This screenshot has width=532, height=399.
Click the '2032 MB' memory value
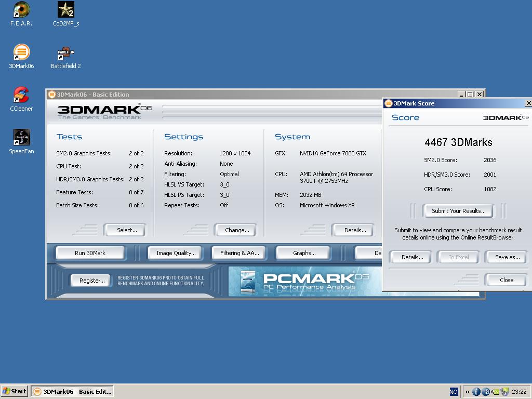pyautogui.click(x=311, y=195)
